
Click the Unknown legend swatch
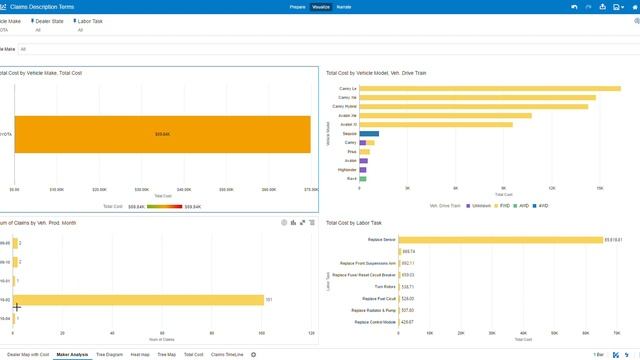468,206
